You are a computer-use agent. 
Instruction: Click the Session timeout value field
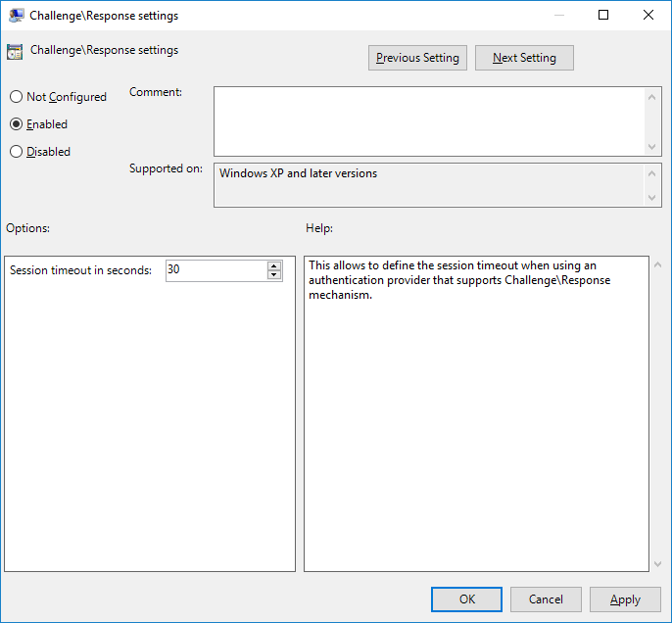(x=216, y=270)
